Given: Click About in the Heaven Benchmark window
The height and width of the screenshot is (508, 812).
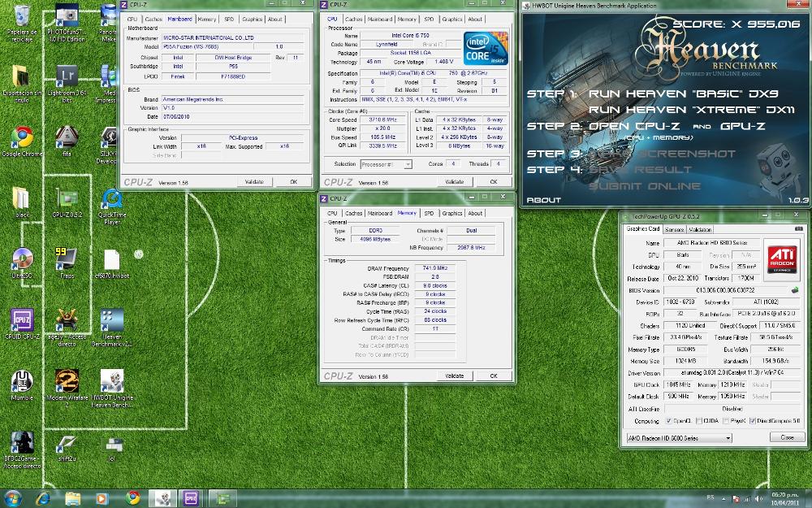Looking at the screenshot, I should tap(544, 200).
